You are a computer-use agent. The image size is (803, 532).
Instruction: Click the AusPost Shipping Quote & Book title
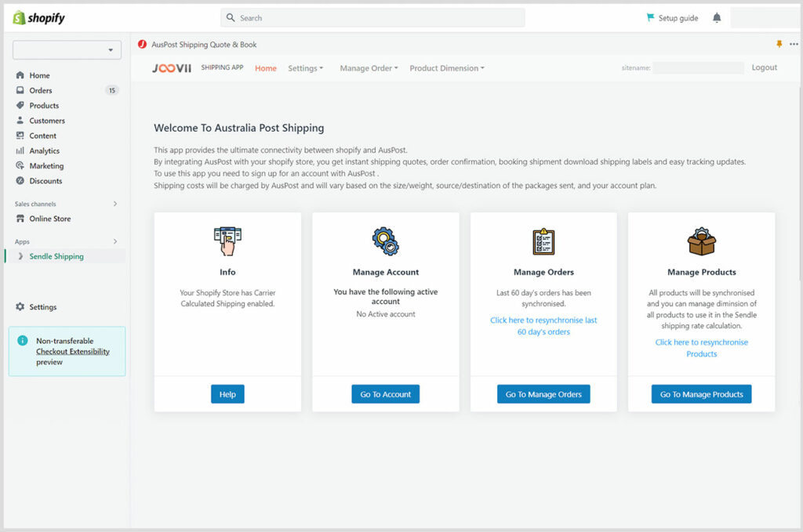click(x=204, y=45)
